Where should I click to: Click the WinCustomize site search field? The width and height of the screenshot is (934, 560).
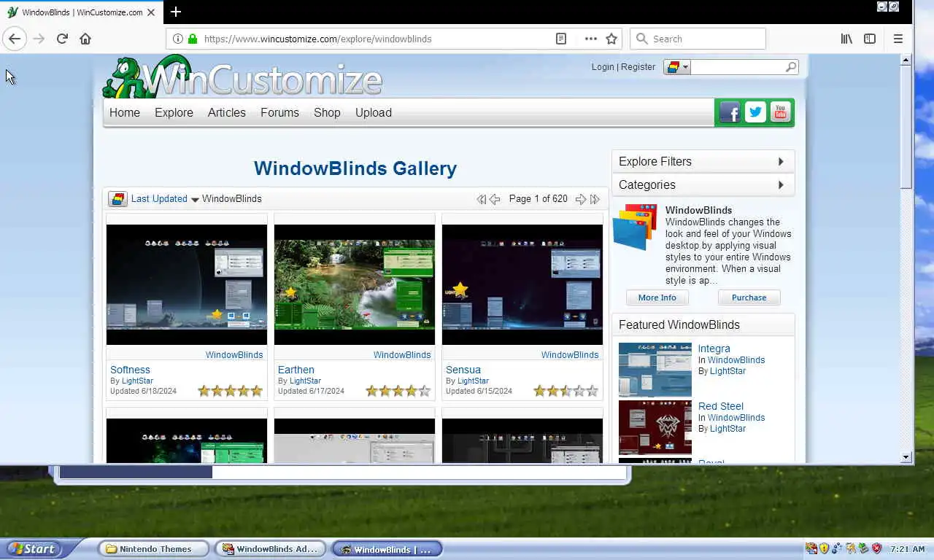pyautogui.click(x=738, y=67)
